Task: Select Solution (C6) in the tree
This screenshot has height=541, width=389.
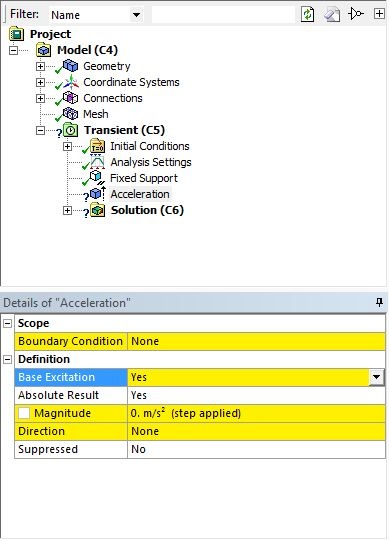Action: pos(147,210)
